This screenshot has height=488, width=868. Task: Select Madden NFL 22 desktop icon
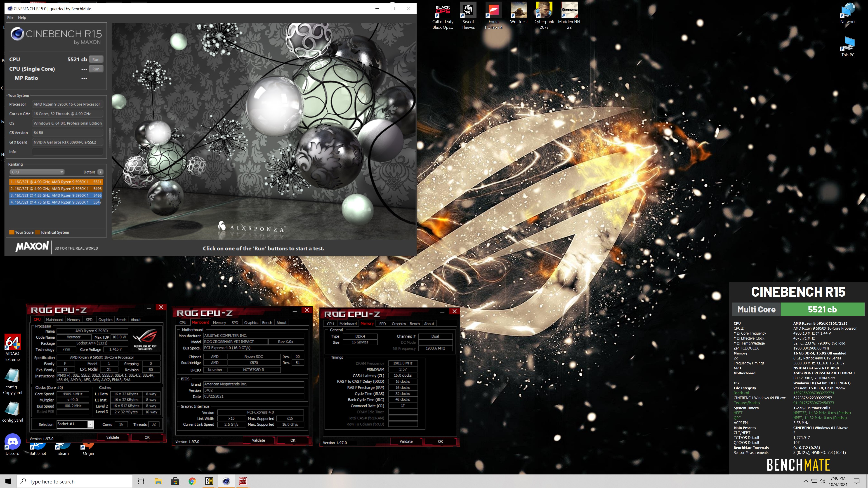click(569, 16)
